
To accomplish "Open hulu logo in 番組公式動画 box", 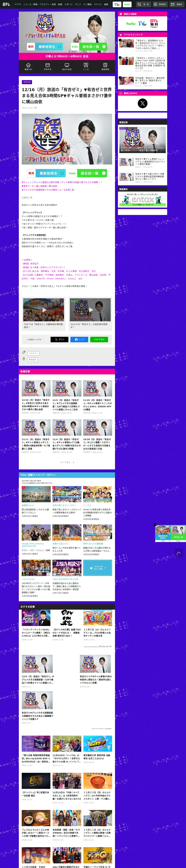I will 131,24.
